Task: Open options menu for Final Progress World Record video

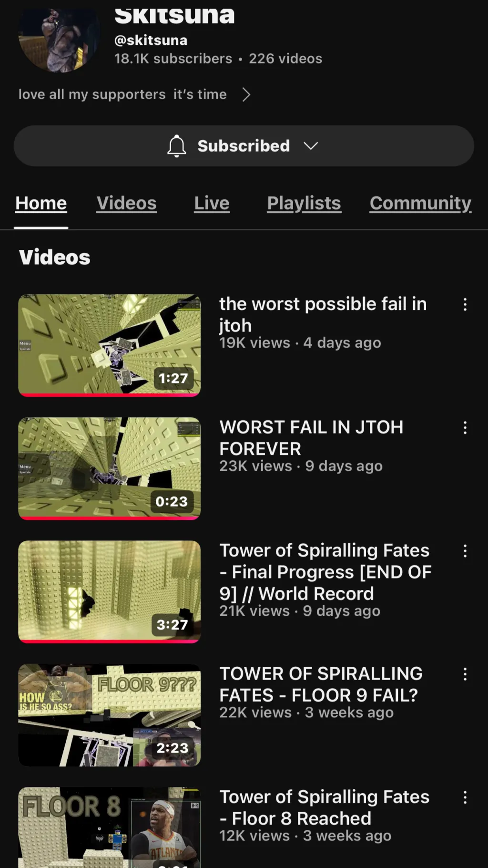Action: [465, 551]
